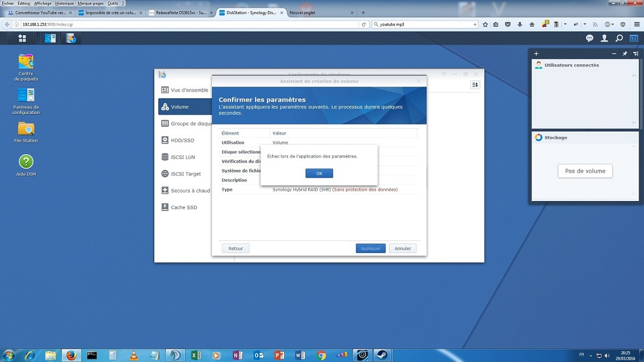Image resolution: width=644 pixels, height=362 pixels.
Task: Open the DSM main menu grid
Action: pos(22,38)
